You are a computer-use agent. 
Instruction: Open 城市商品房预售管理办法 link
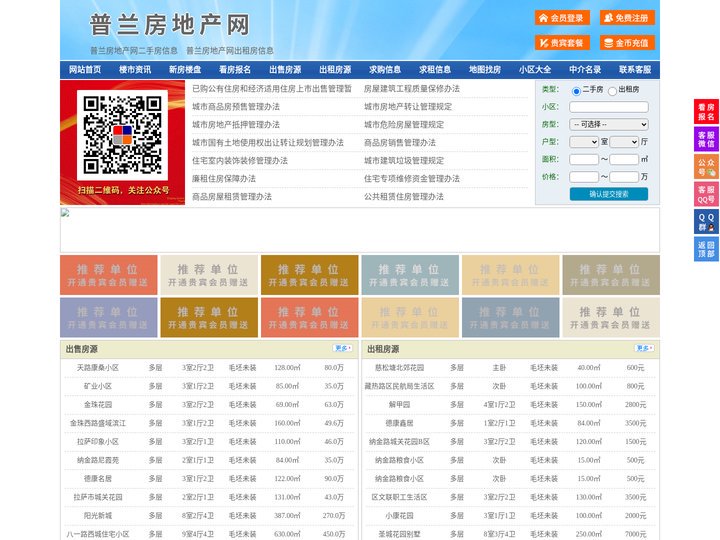click(x=236, y=107)
